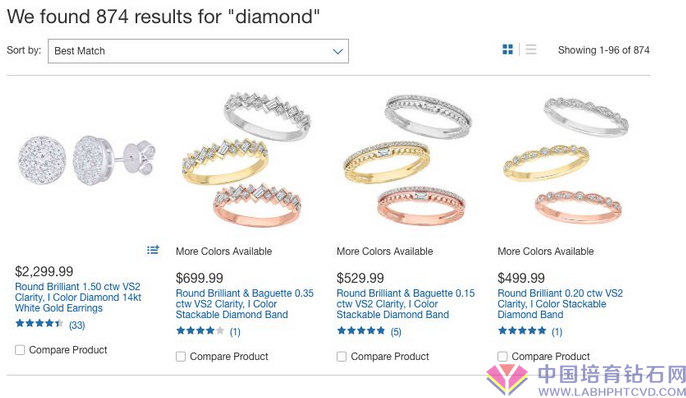Check Compare Product for $499.99 stackable band
This screenshot has height=398, width=686.
502,356
